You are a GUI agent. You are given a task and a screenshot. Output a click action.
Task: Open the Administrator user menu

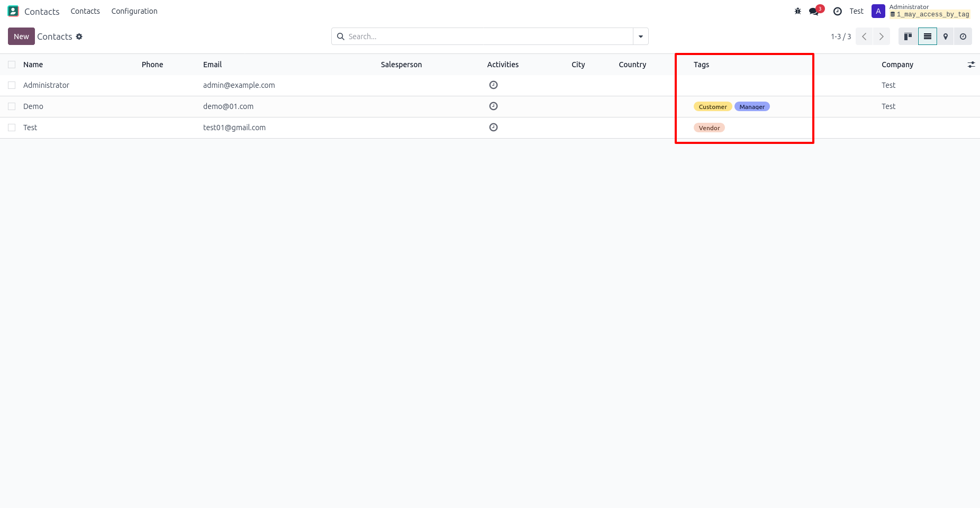[921, 11]
